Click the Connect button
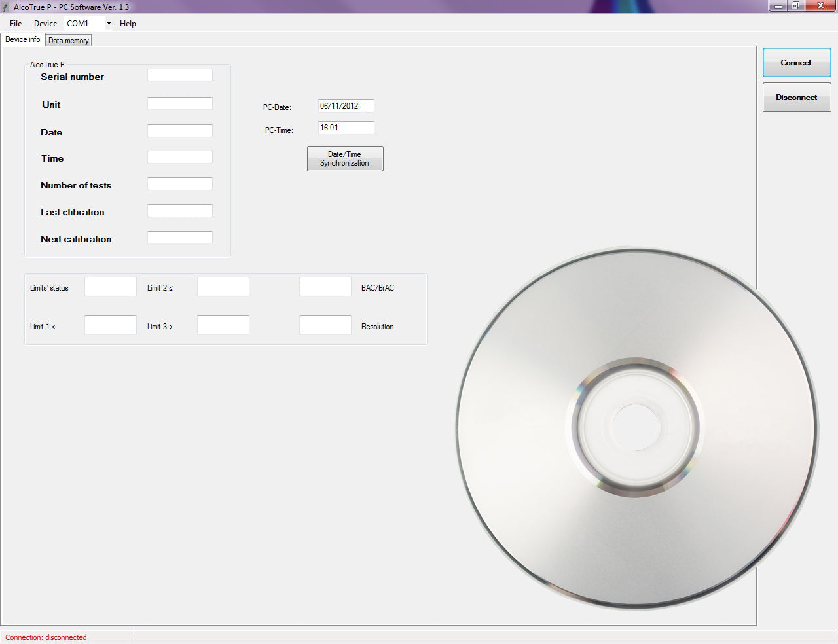 796,62
